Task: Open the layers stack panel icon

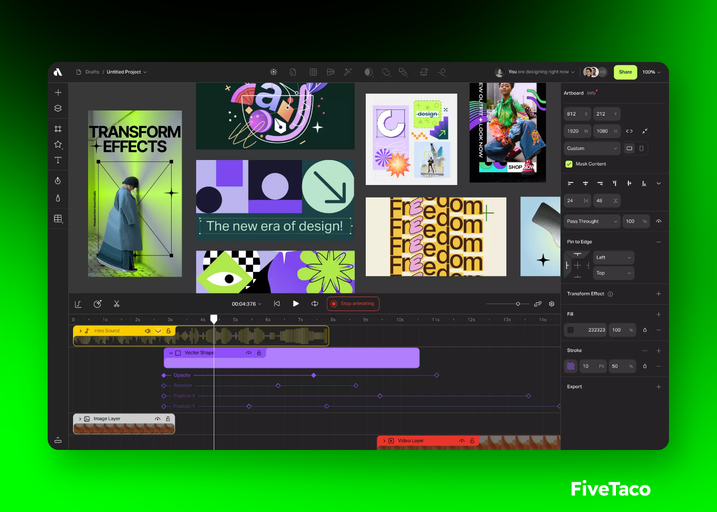Action: point(58,108)
